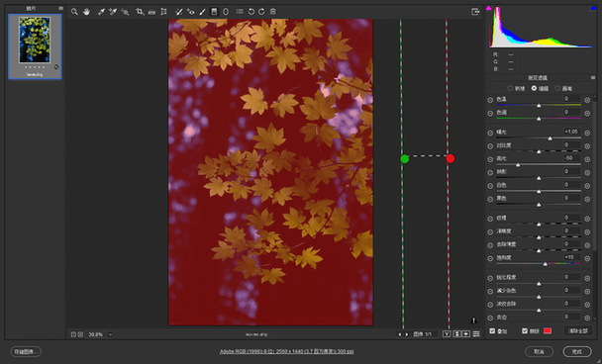602x364 pixels.
Task: Select the Graduated Filter tool
Action: [214, 12]
